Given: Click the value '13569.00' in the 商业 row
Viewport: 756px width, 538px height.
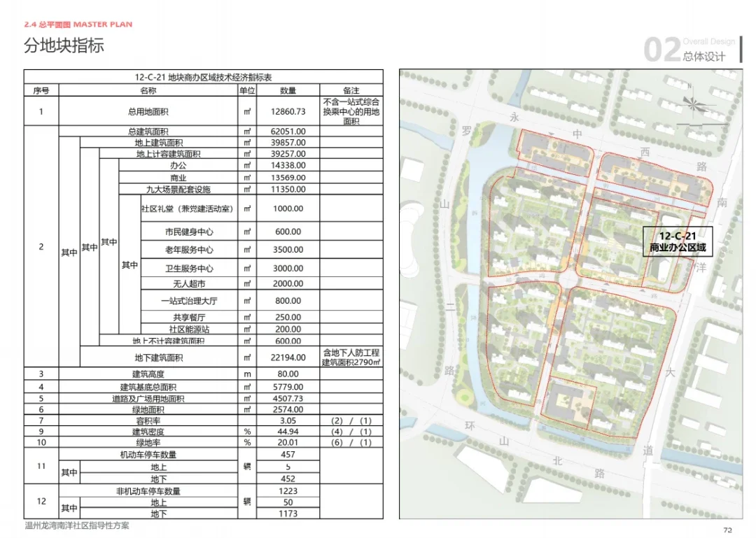Looking at the screenshot, I should click(x=288, y=178).
